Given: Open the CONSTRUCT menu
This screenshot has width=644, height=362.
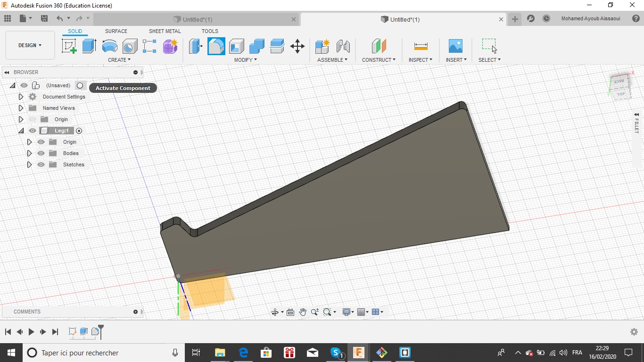Looking at the screenshot, I should [x=379, y=60].
